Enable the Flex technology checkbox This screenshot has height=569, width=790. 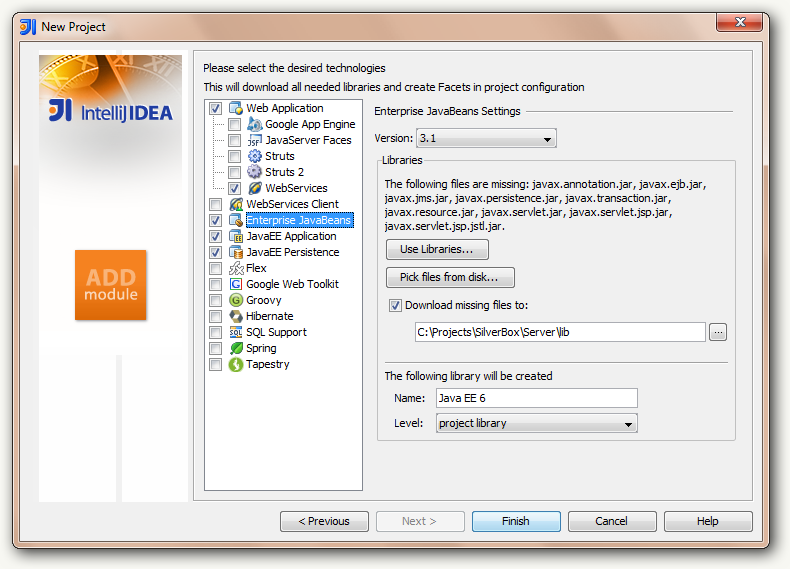coord(215,268)
